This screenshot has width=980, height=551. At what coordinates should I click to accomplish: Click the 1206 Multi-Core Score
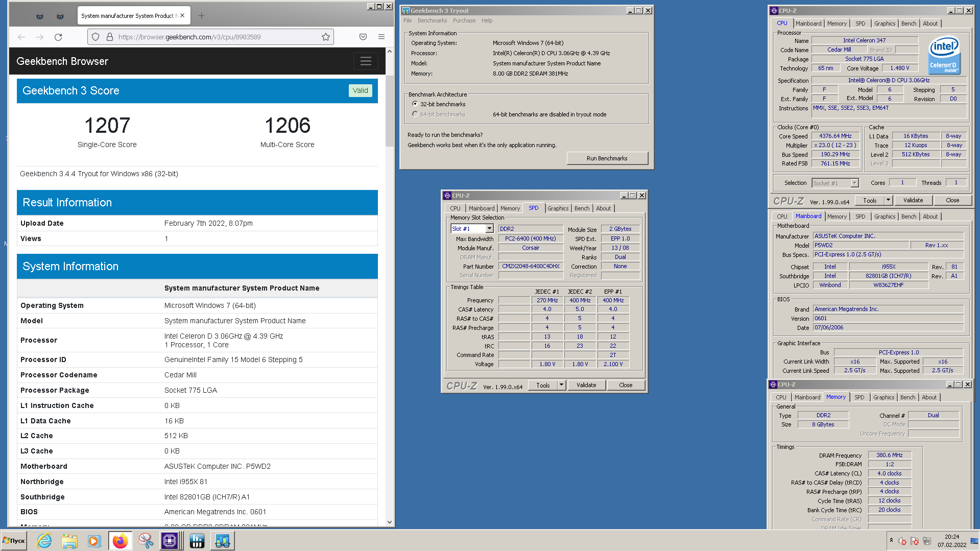[x=288, y=126]
